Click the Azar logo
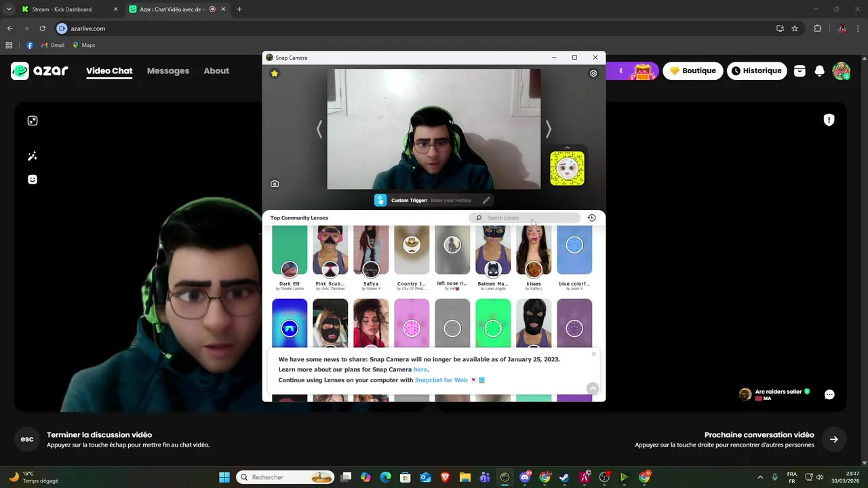Viewport: 868px width, 488px height. pyautogui.click(x=39, y=70)
